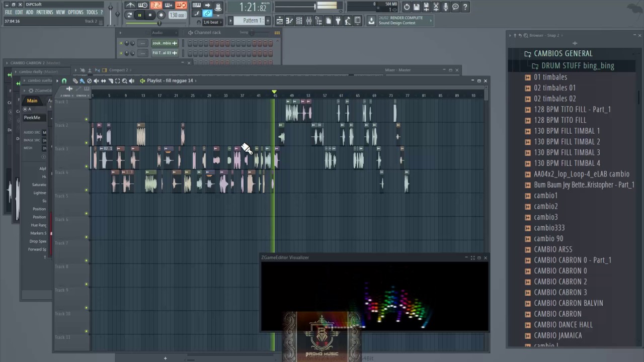Toggle the metronome icon
This screenshot has height=362, width=644.
pyautogui.click(x=130, y=5)
